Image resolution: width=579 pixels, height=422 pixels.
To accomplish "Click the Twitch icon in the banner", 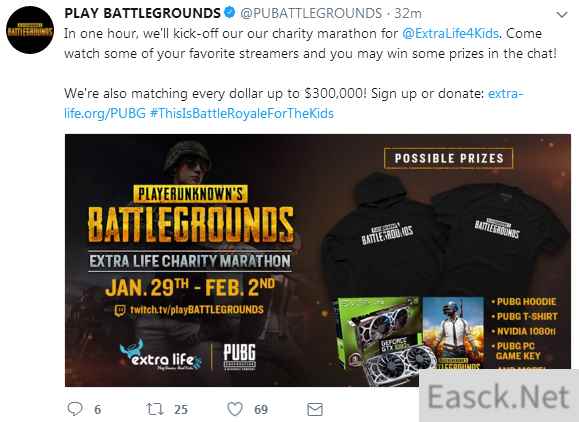I will (x=120, y=310).
